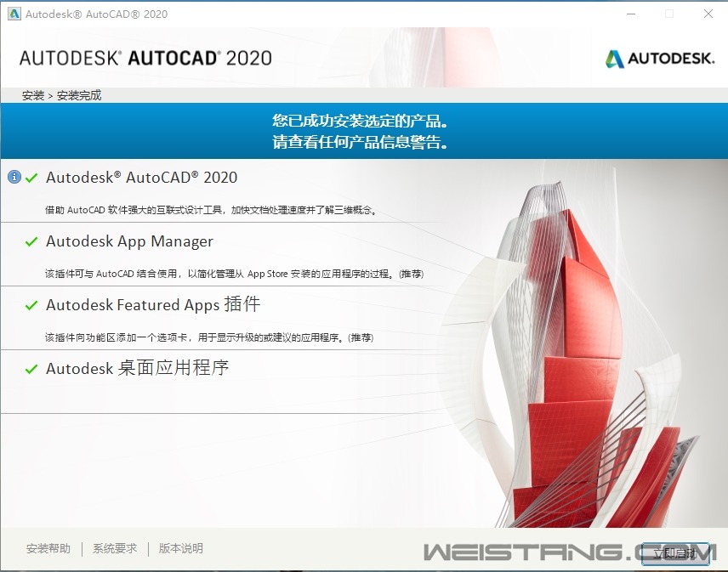The image size is (728, 572).
Task: Click the 您已成功安装选定的产品 banner message
Action: click(x=361, y=121)
